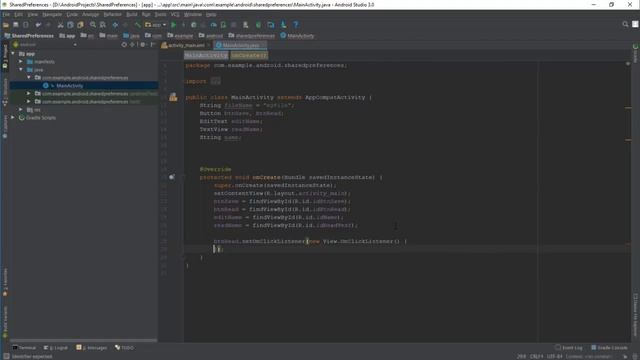Open the SDK Manager download icon
640x360 pixels.
283,25
